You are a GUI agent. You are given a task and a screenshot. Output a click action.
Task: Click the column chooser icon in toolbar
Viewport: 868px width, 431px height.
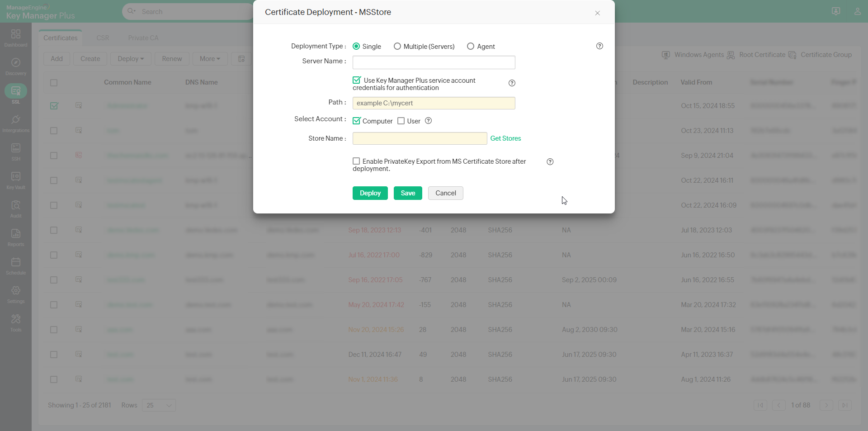point(241,59)
